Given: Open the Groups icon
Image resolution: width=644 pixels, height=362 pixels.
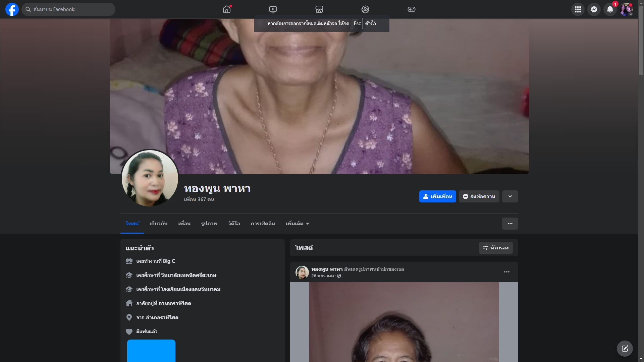Looking at the screenshot, I should click(365, 9).
